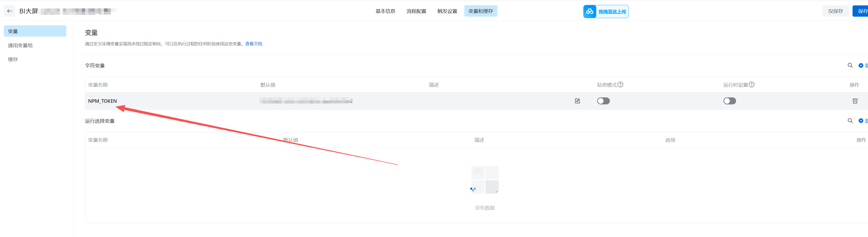Open the 基本信息 tab
Image resolution: width=868 pixels, height=237 pixels.
point(385,11)
